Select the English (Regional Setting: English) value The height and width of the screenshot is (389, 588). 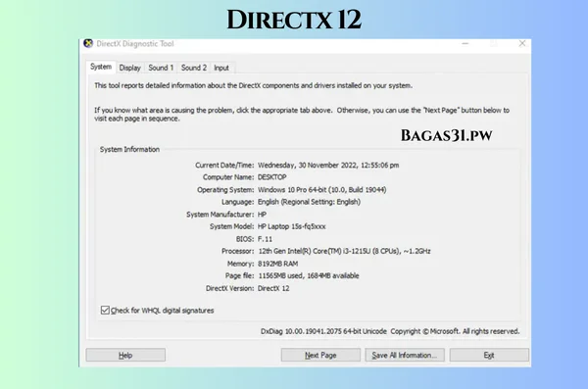click(x=309, y=202)
